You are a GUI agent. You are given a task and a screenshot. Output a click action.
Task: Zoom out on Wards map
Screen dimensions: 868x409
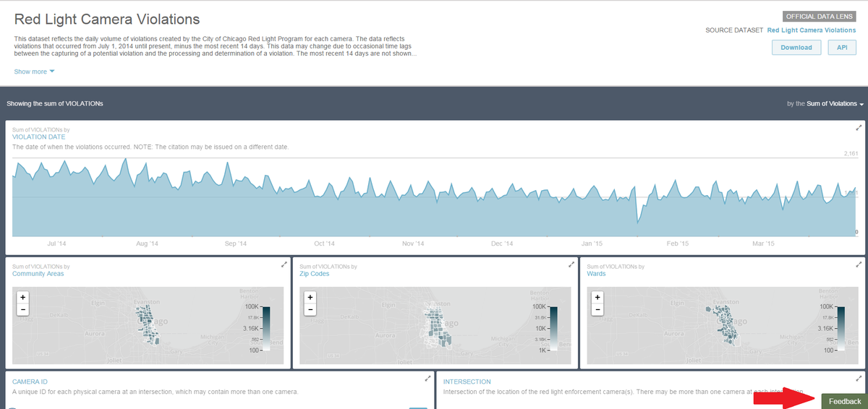click(x=597, y=309)
